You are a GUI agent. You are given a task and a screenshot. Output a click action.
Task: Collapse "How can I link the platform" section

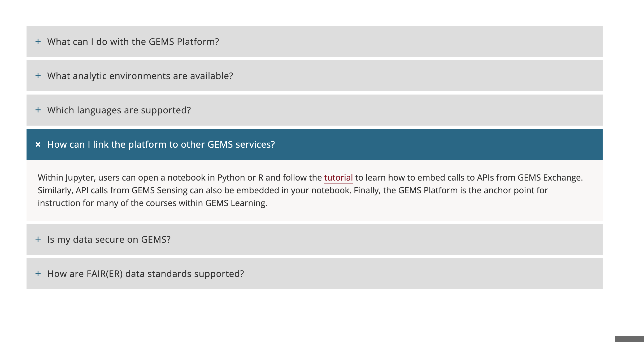(x=161, y=144)
